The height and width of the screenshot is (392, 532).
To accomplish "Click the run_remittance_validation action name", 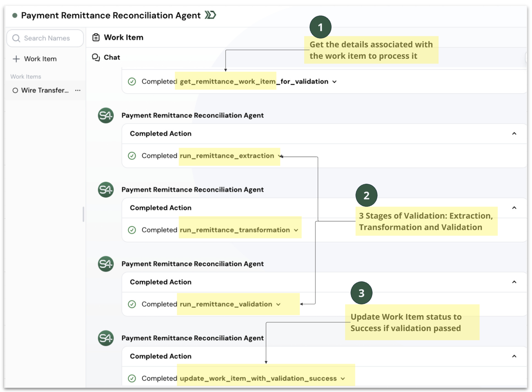I will pos(226,305).
